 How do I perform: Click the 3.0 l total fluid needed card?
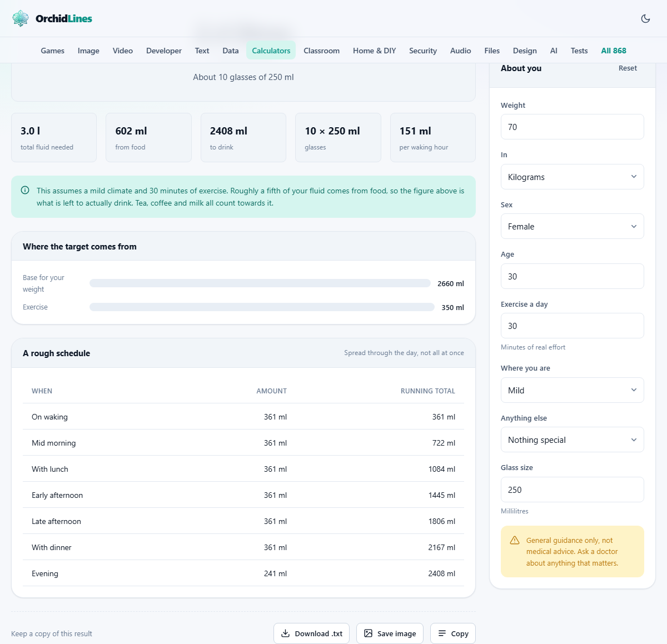pyautogui.click(x=54, y=138)
